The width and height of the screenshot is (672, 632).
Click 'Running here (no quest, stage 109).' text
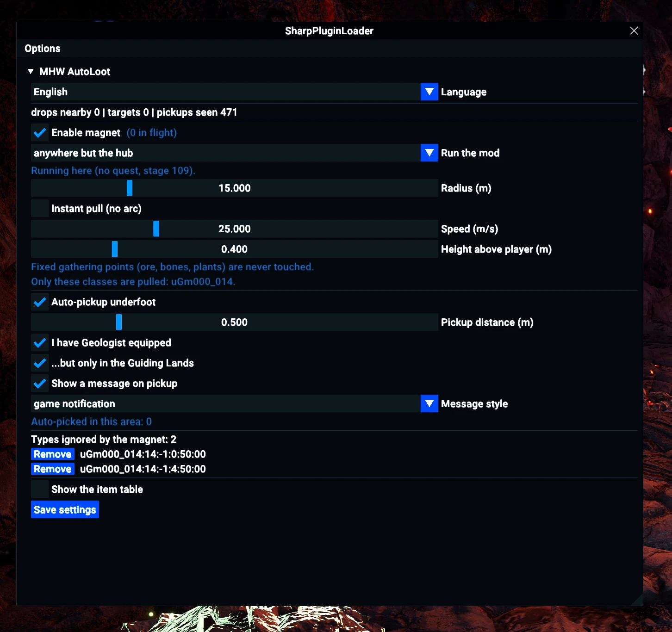[x=113, y=171]
